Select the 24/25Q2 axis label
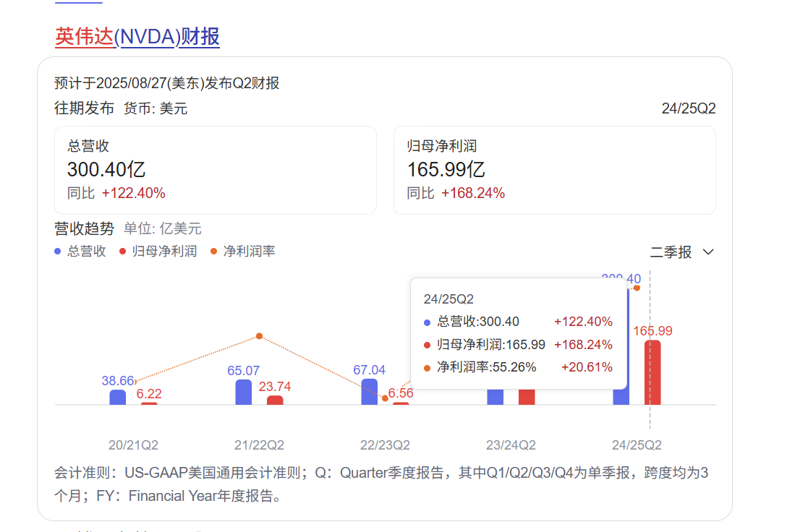This screenshot has width=808, height=532. [637, 445]
